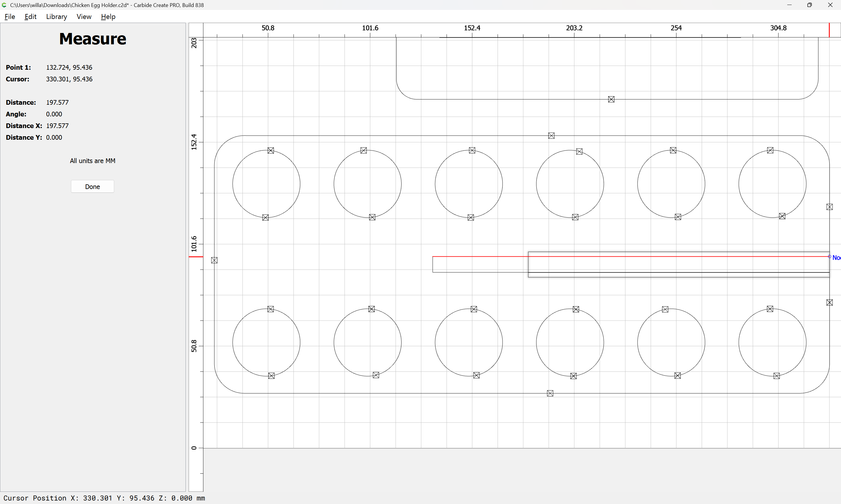Image resolution: width=841 pixels, height=504 pixels.
Task: Open the File menu
Action: click(10, 17)
